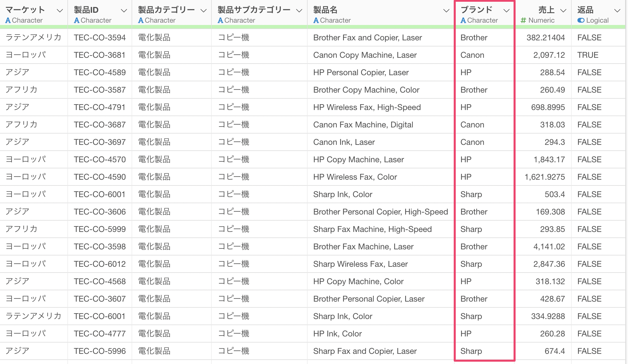Click cell HP Ink, Color

pyautogui.click(x=338, y=334)
